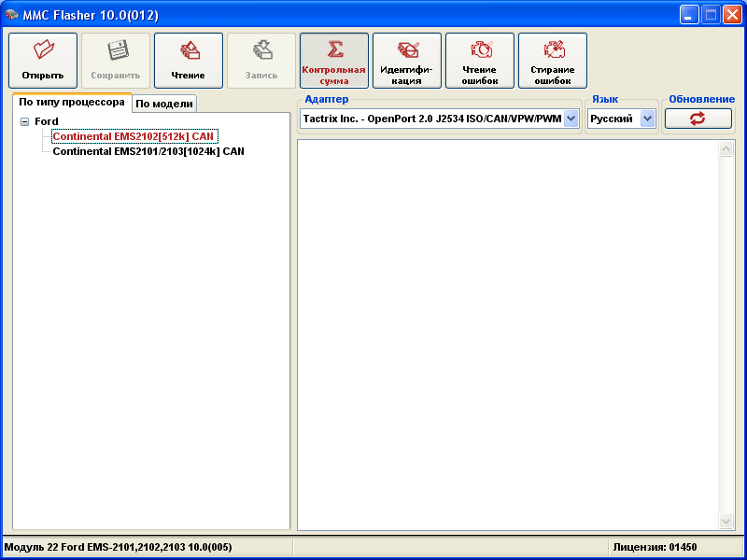The image size is (747, 560).
Task: Click inside the empty log output area
Action: [508, 335]
